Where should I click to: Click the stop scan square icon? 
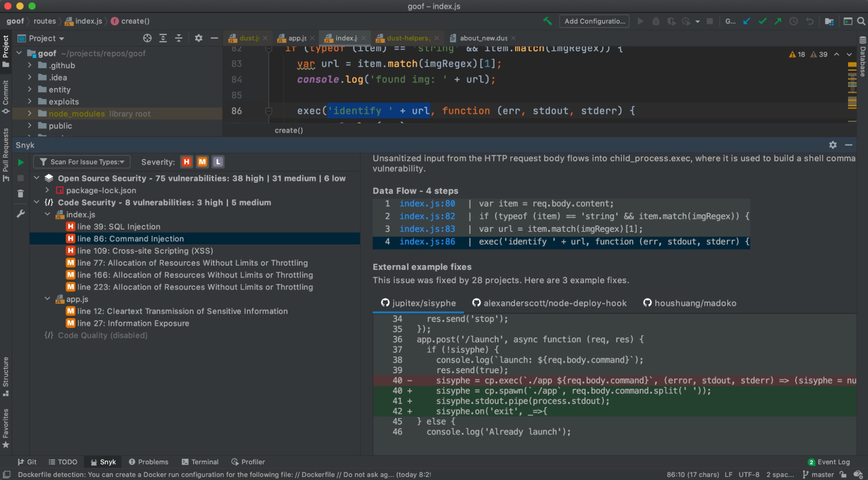click(20, 178)
